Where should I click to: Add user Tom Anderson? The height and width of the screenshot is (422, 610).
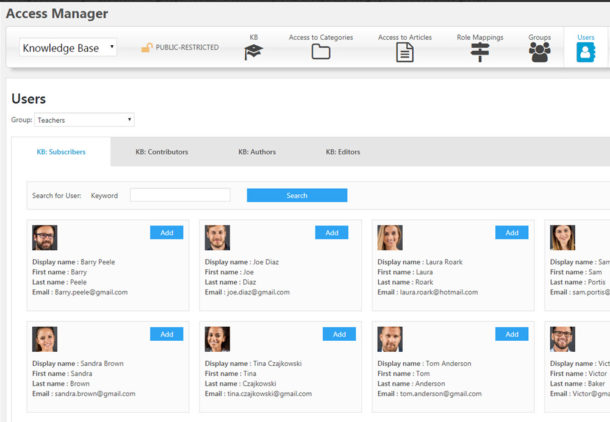click(512, 334)
